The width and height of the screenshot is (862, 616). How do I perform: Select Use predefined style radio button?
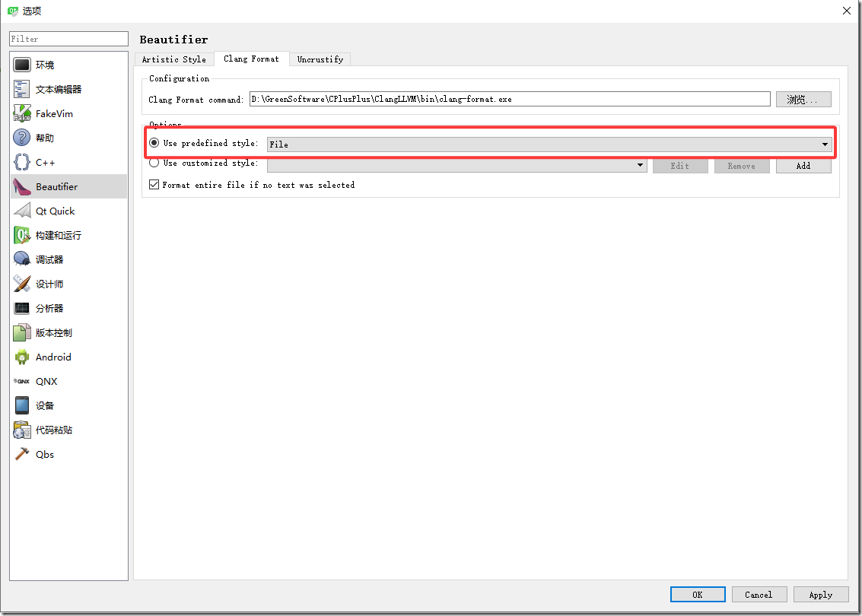pos(154,143)
